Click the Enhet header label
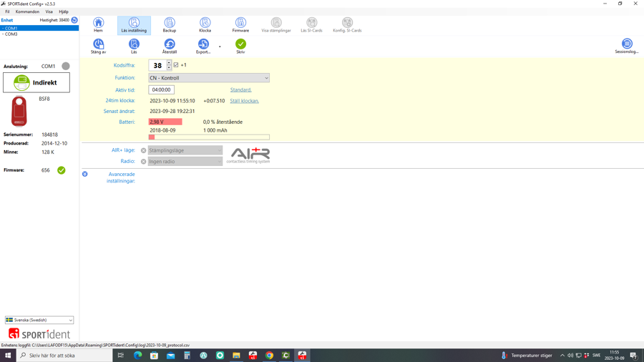 point(7,20)
